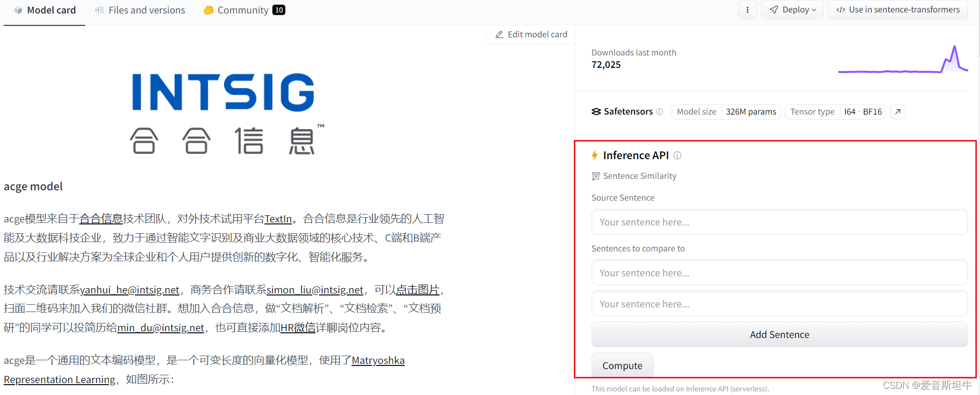Open the HR微信 link
The image size is (980, 395).
click(298, 328)
